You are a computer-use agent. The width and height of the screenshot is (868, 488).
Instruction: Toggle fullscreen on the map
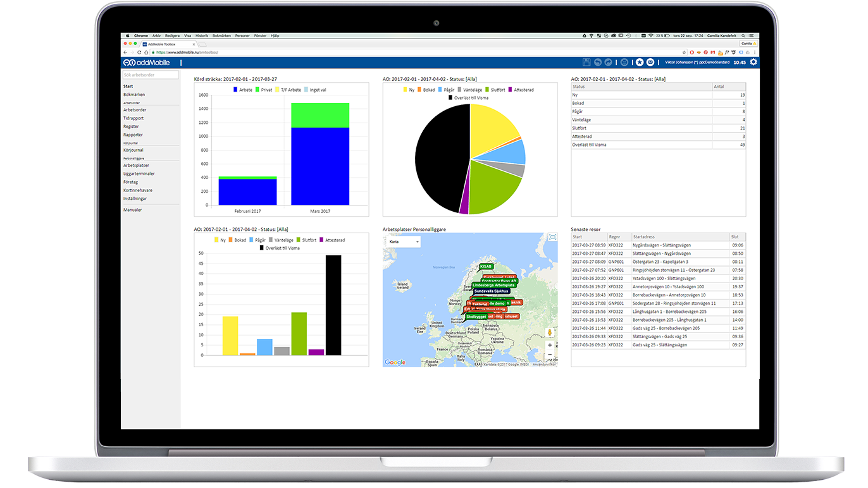[552, 237]
